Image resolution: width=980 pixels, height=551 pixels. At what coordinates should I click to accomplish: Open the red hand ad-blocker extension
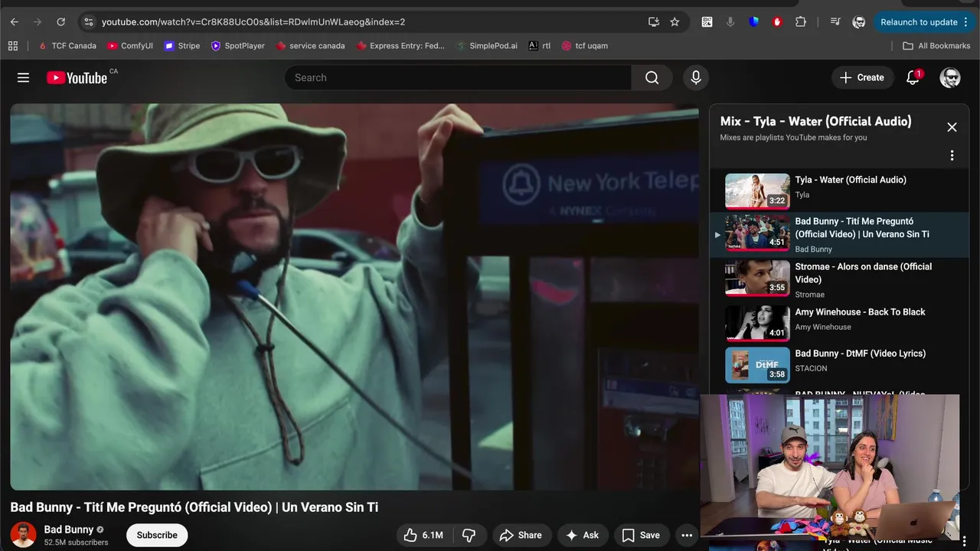777,22
